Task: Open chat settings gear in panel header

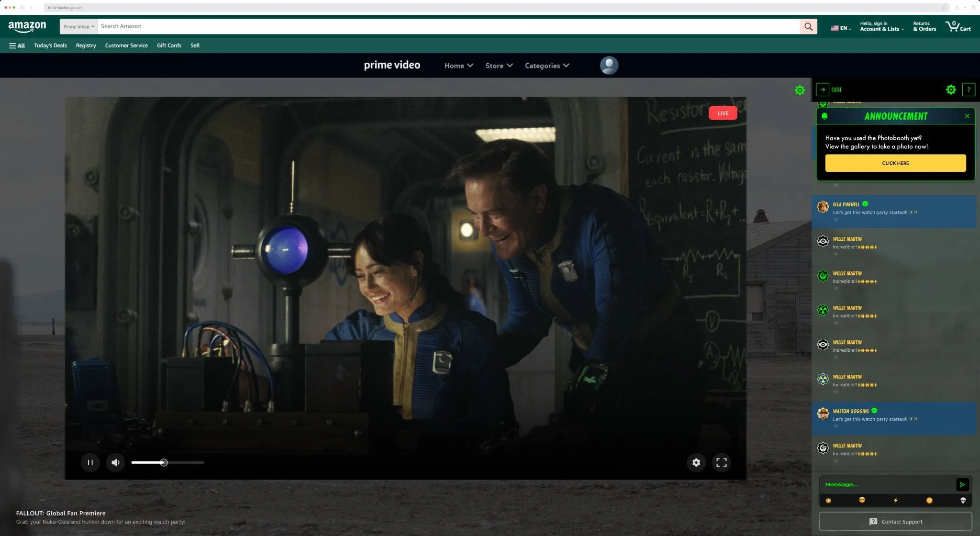Action: [951, 89]
